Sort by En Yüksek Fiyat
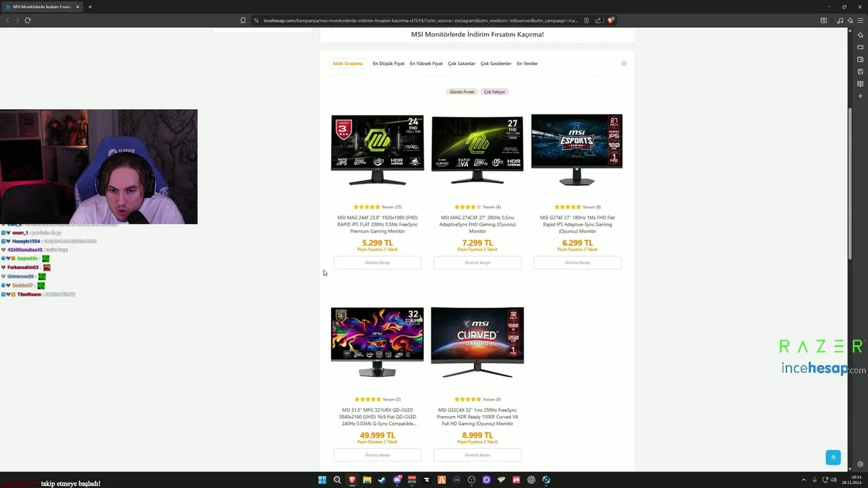The height and width of the screenshot is (488, 868). tap(426, 64)
